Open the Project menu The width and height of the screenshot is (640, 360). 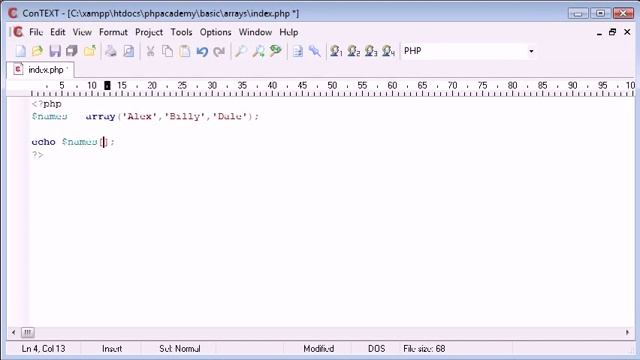tap(149, 32)
